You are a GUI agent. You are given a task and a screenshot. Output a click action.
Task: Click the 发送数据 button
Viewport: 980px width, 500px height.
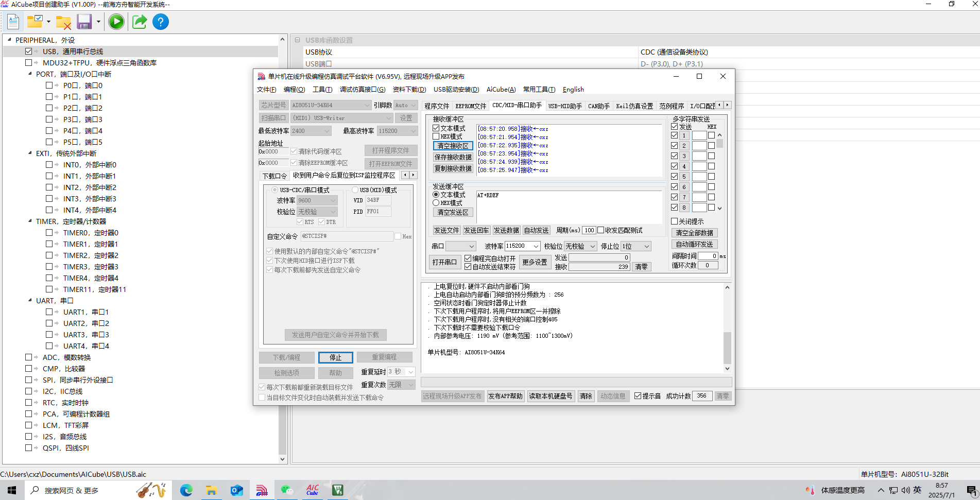(506, 230)
